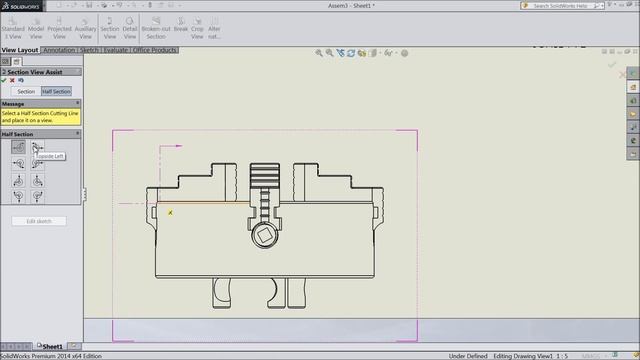Confirm with the corner checkmark in graphics area

pyautogui.click(x=612, y=64)
